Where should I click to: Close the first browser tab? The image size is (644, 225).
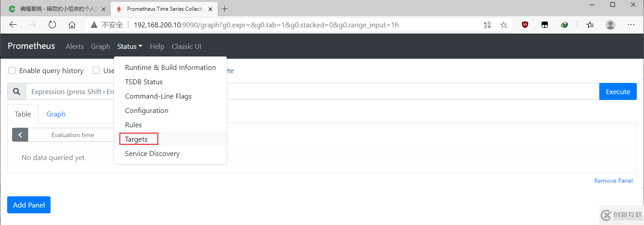[104, 9]
